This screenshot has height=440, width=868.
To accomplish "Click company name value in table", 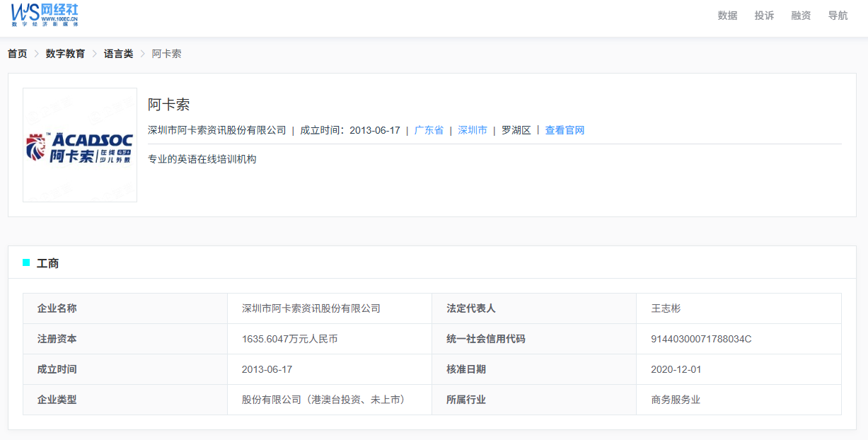I will point(311,308).
